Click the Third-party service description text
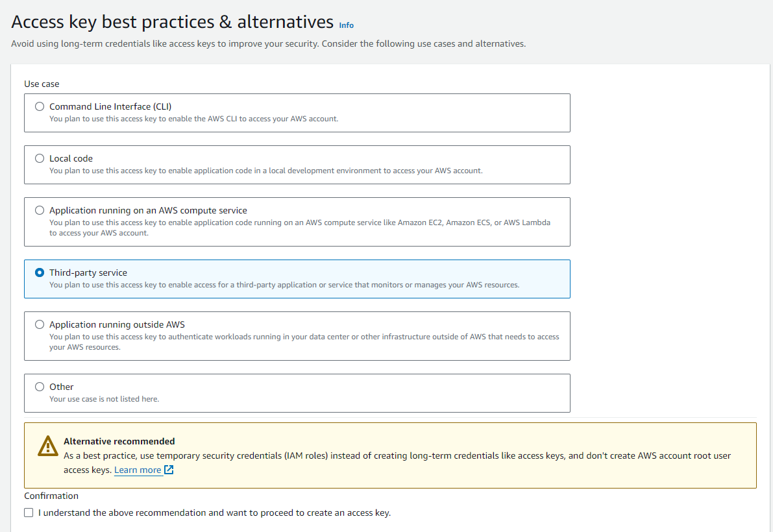Screen dimensions: 773x532 pos(284,285)
